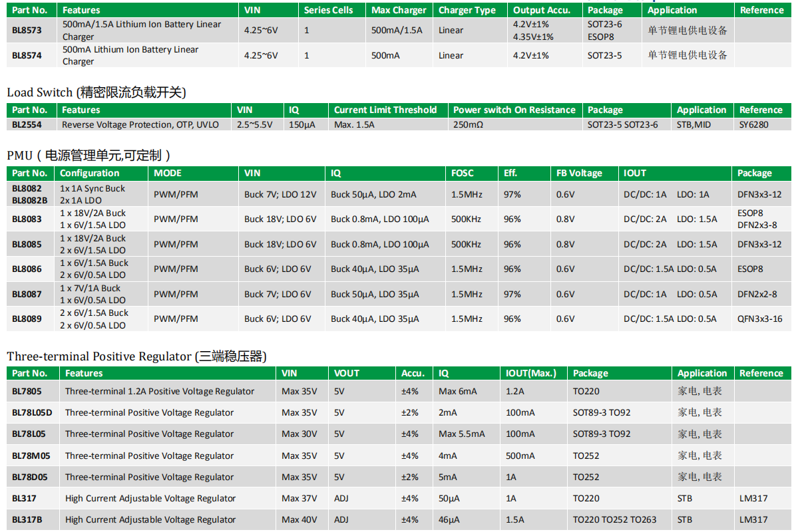Viewport: 802px width, 532px height.
Task: Click 'TO220 TO252 TO263' package cell
Action: click(614, 519)
